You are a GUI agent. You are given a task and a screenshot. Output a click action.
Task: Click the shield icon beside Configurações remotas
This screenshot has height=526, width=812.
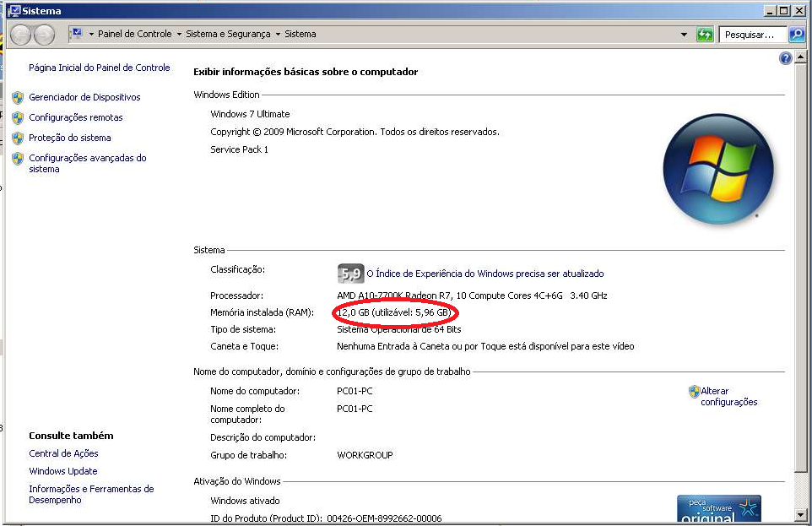point(18,117)
